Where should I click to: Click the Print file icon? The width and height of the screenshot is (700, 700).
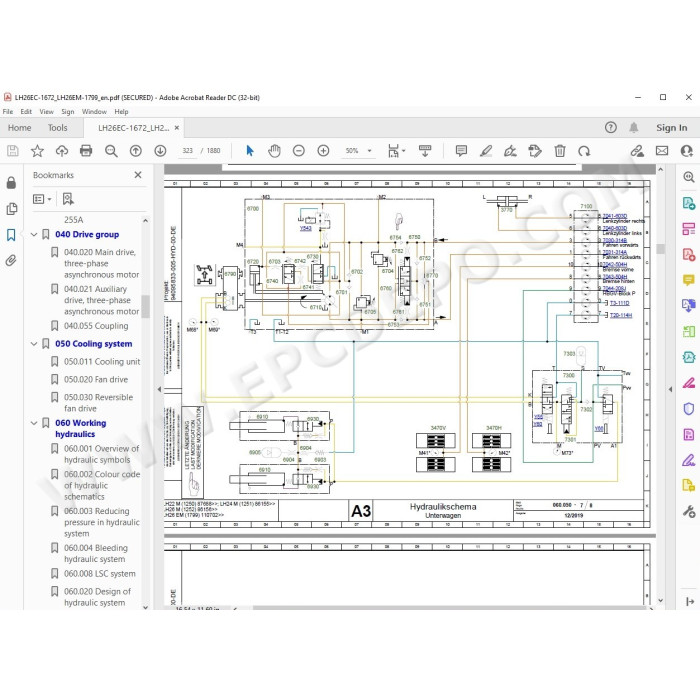click(86, 151)
